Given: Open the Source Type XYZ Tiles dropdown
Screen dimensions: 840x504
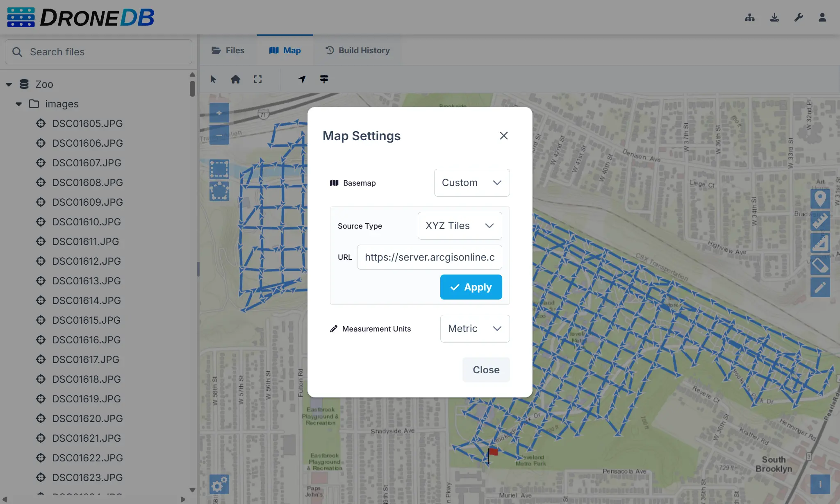Looking at the screenshot, I should (x=459, y=226).
